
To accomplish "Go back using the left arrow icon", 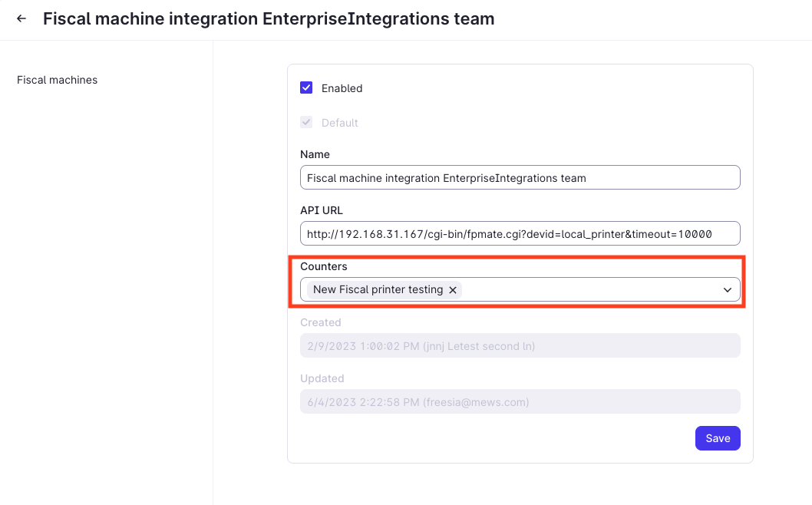I will pyautogui.click(x=21, y=18).
